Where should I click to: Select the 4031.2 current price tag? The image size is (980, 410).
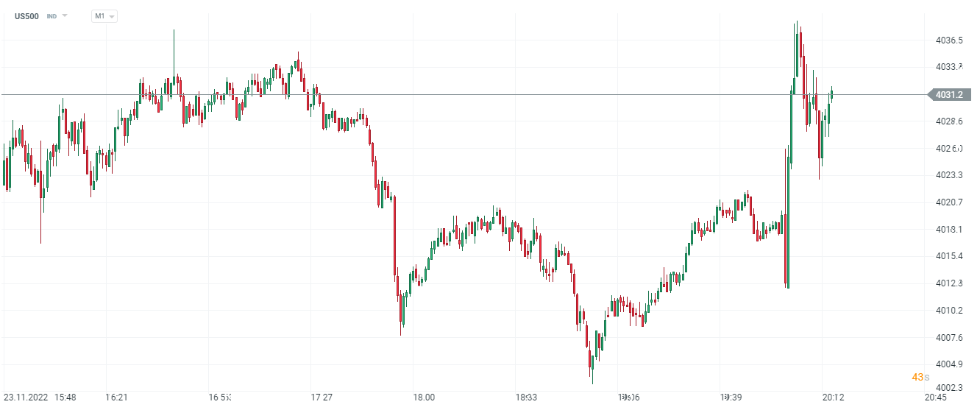(948, 94)
